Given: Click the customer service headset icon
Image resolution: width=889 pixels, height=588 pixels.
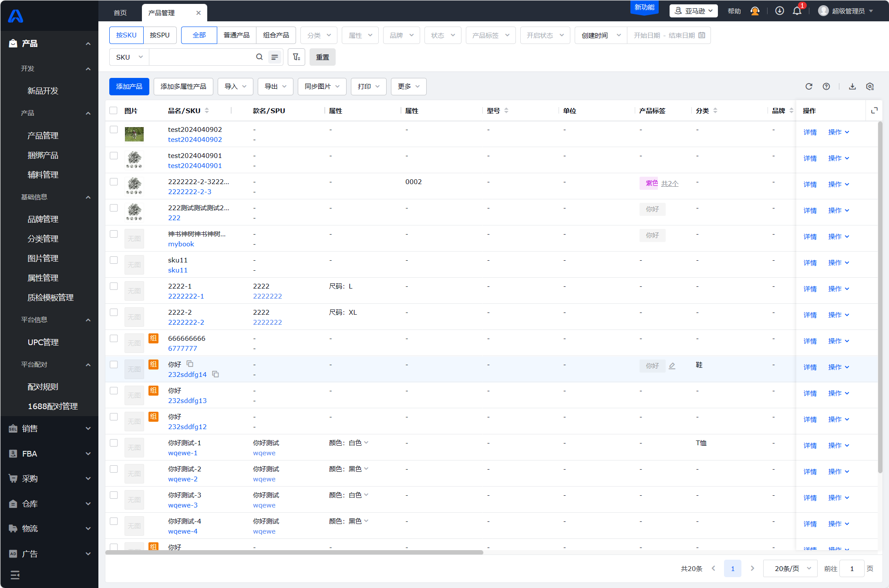Looking at the screenshot, I should click(755, 11).
